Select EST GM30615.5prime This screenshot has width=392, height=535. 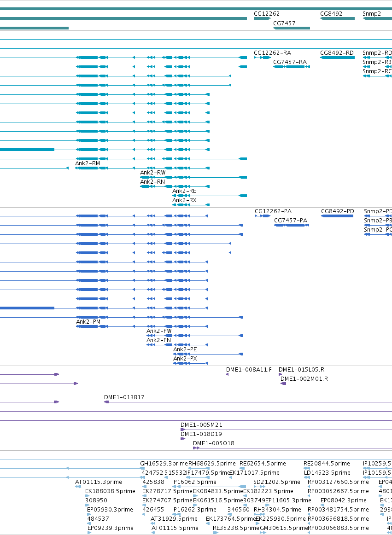tap(284, 528)
